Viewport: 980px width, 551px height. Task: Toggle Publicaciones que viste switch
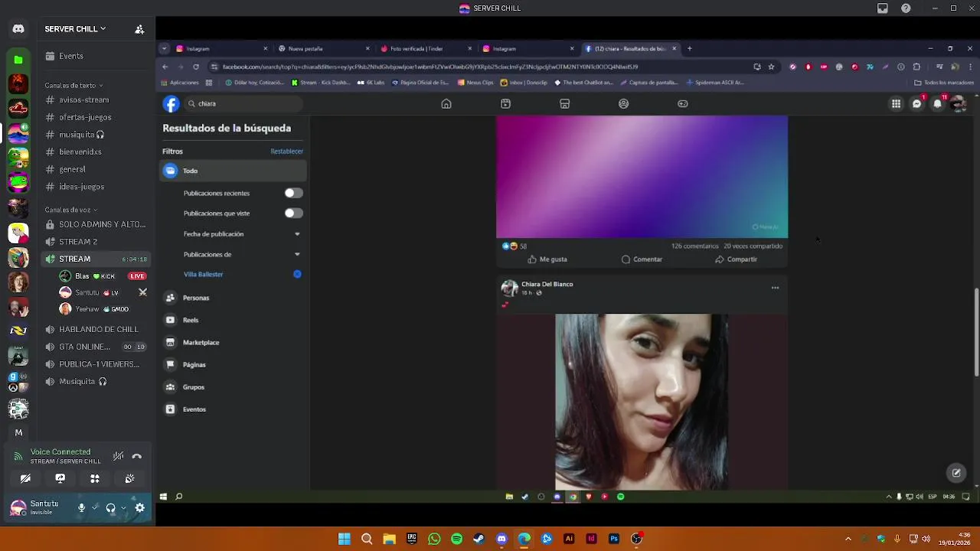point(293,213)
